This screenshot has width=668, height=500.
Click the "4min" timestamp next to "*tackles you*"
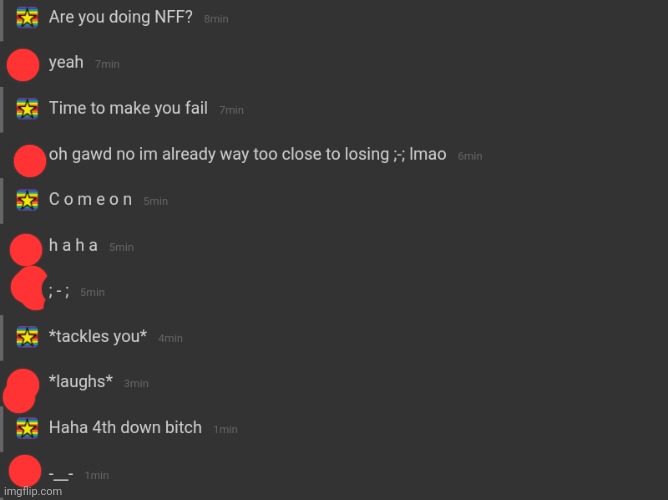tap(170, 339)
